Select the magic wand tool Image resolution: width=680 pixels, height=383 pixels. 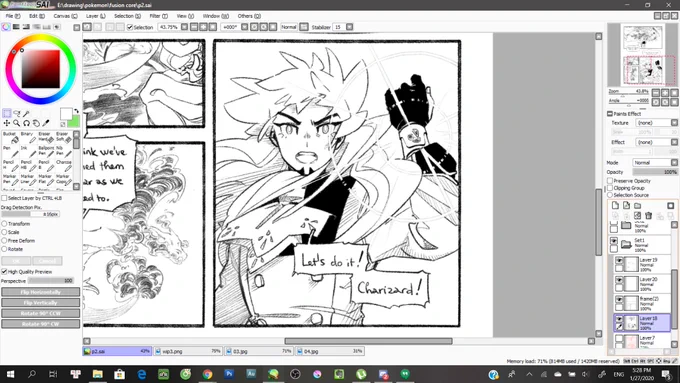click(26, 114)
